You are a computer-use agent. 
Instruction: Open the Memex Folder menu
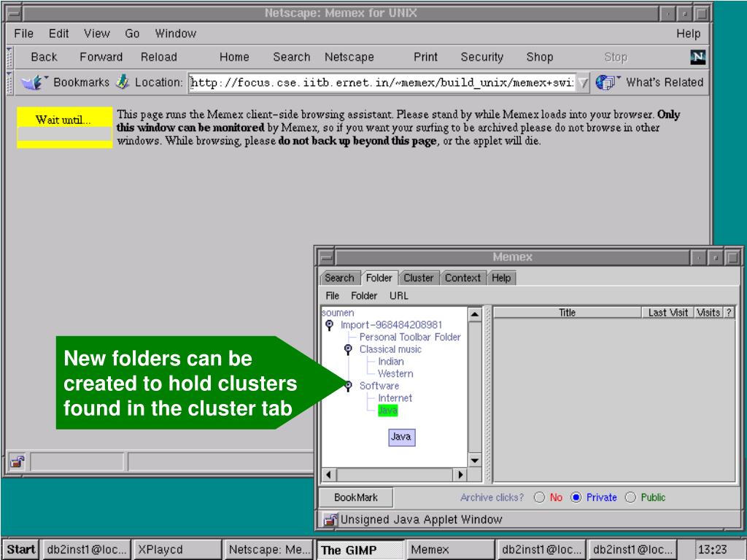tap(364, 296)
